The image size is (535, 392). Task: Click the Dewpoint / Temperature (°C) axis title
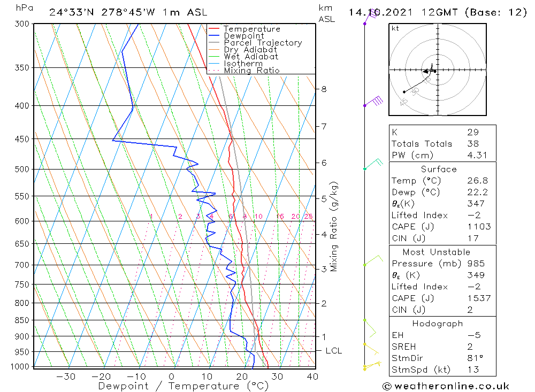point(184,386)
